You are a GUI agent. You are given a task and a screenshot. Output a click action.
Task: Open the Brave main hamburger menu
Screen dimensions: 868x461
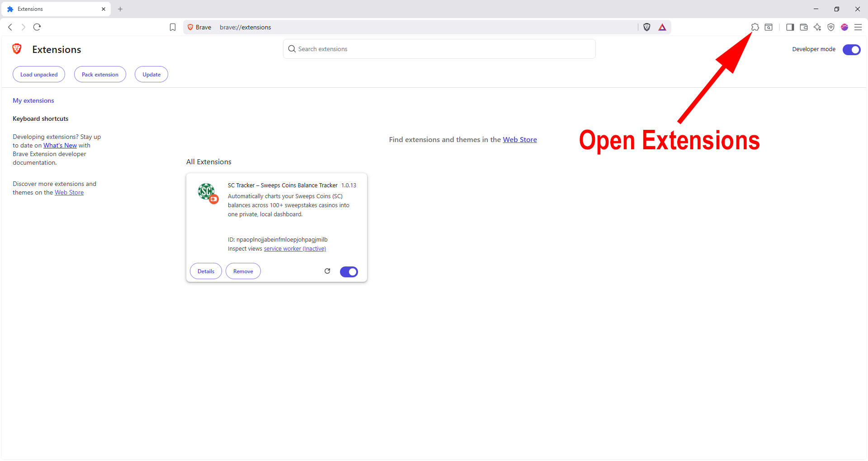click(x=858, y=27)
